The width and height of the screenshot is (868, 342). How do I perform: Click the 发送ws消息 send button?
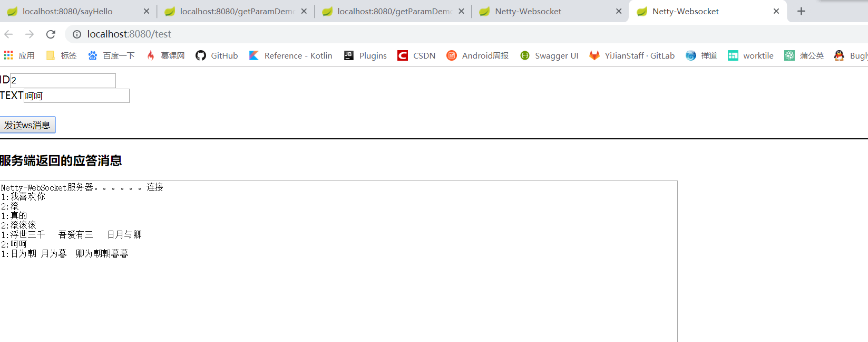coord(27,125)
